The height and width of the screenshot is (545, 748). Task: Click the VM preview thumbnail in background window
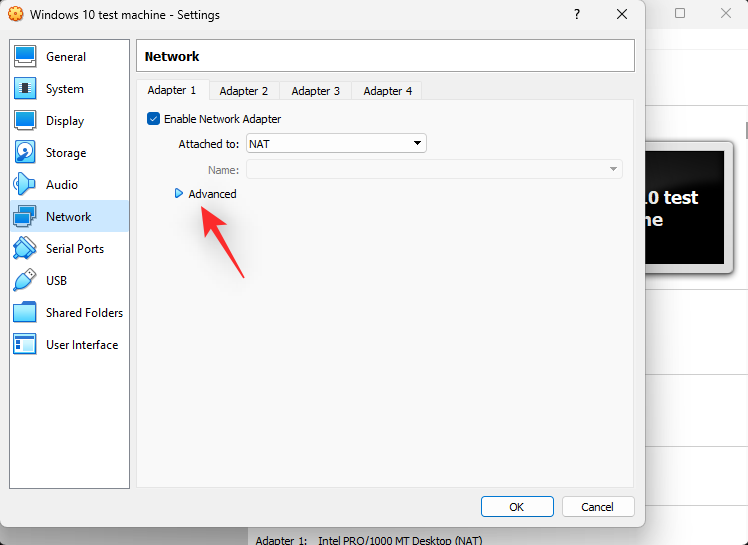(688, 207)
